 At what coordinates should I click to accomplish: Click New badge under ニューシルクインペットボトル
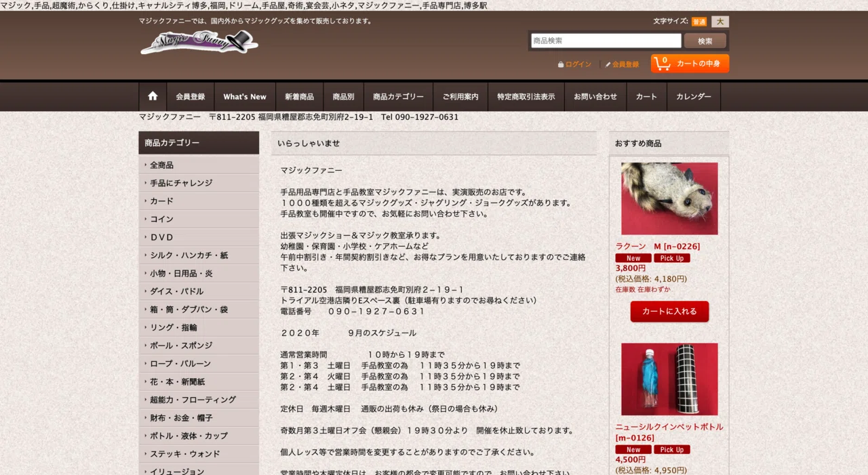[x=633, y=449]
